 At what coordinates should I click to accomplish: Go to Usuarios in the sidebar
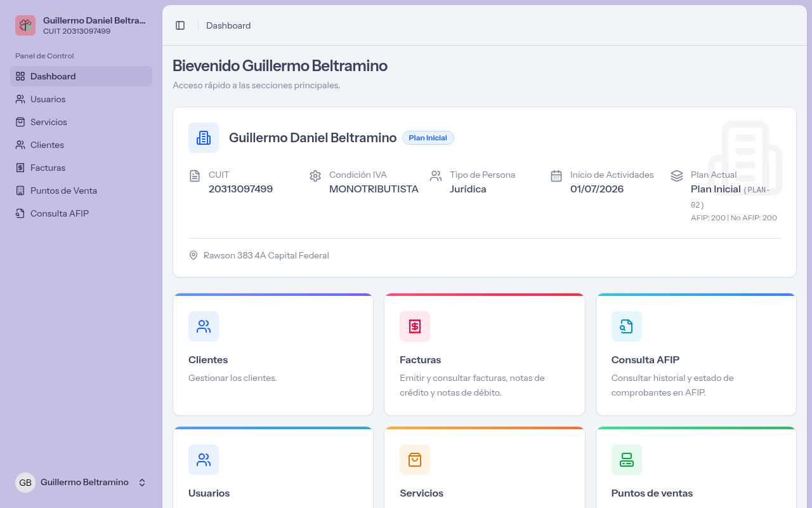[81, 99]
